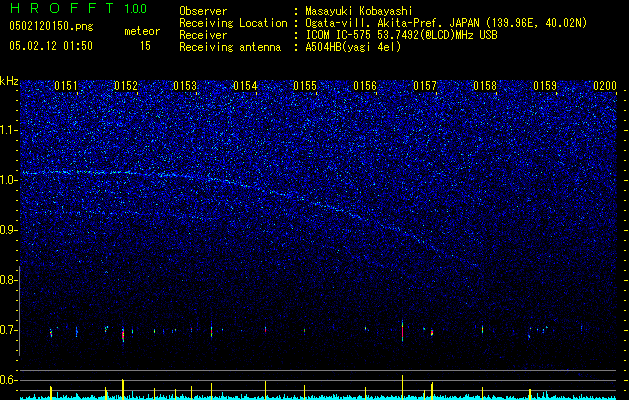Click the 0154 time marker
The height and width of the screenshot is (400, 629).
(245, 86)
